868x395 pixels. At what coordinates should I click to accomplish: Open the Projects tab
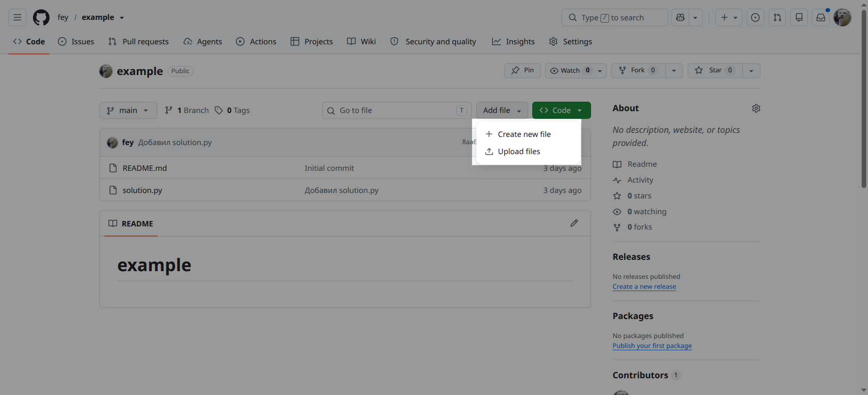click(x=311, y=42)
